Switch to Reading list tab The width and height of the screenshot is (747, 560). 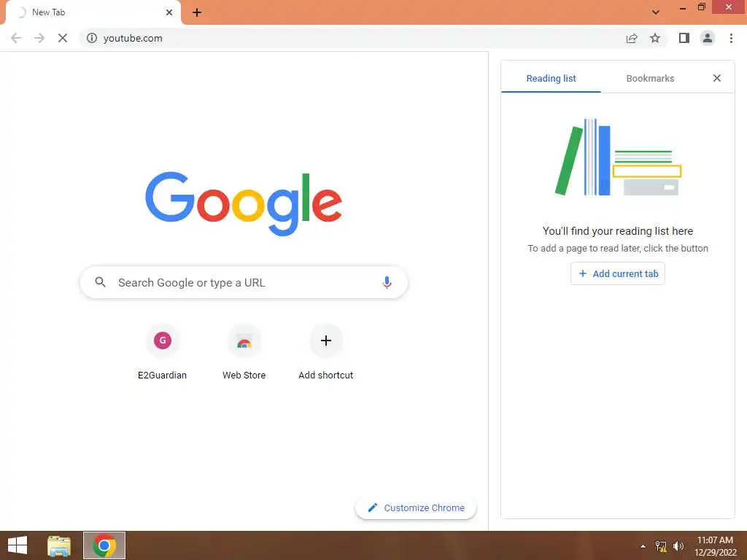[551, 79]
